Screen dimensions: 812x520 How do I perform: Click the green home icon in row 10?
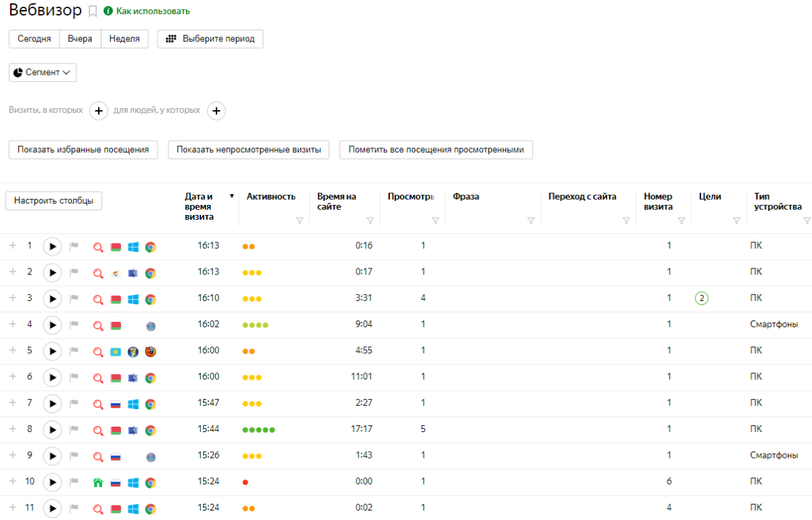coord(98,483)
